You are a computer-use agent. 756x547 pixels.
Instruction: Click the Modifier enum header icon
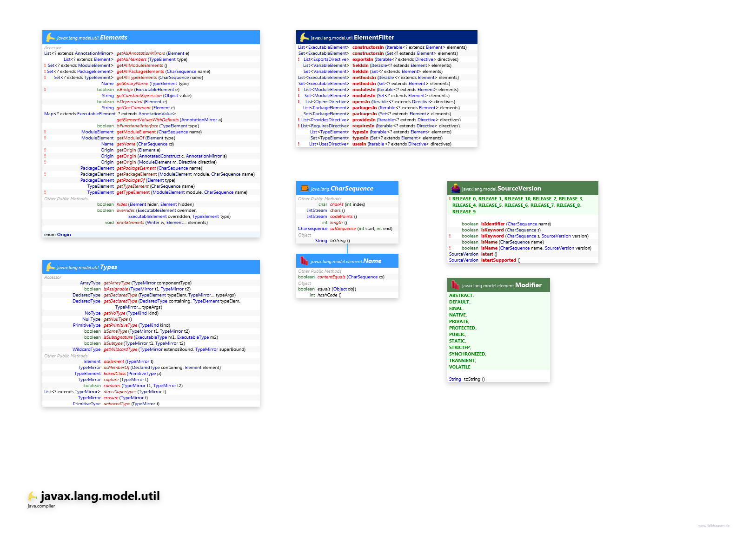456,285
